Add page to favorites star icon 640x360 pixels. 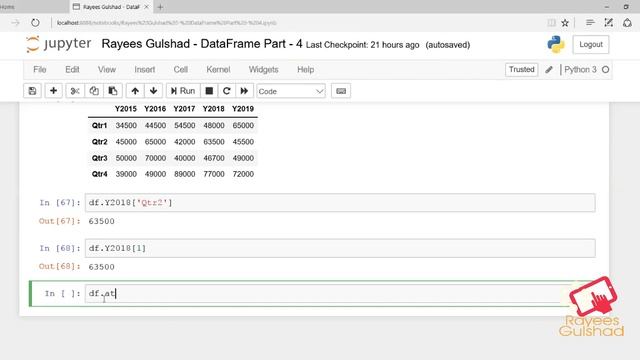click(x=565, y=23)
